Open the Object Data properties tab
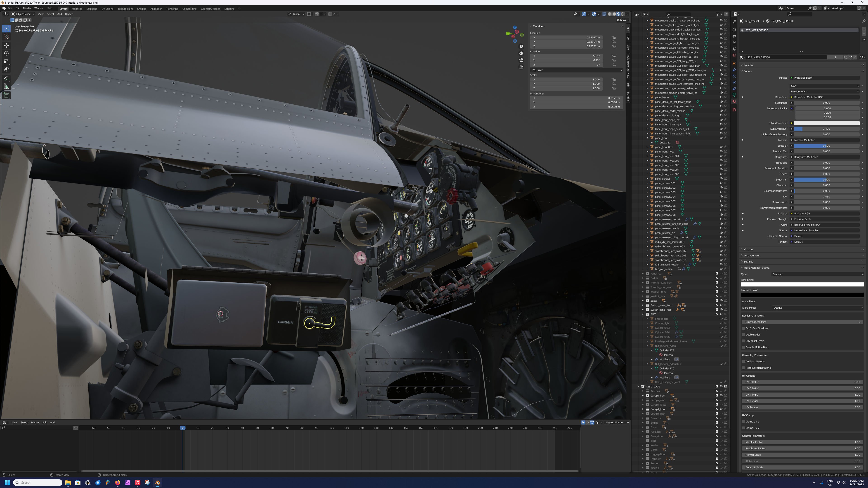868x488 pixels. pos(734,95)
